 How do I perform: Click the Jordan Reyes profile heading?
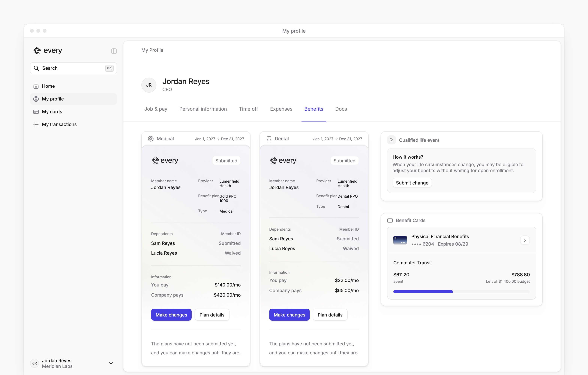click(186, 81)
